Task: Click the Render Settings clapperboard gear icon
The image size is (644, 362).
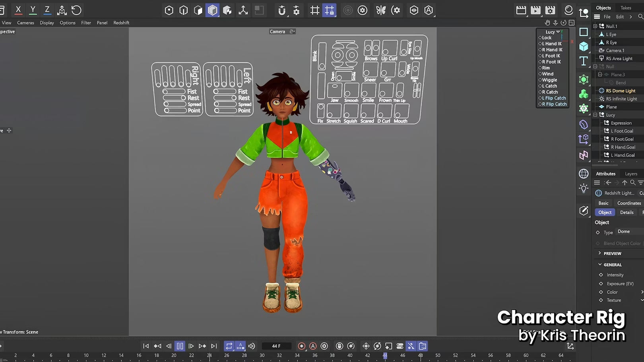Action: click(x=550, y=10)
